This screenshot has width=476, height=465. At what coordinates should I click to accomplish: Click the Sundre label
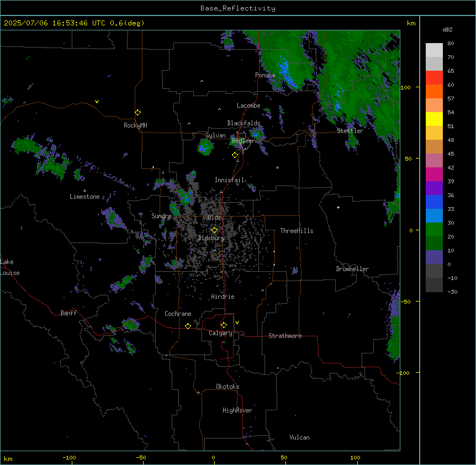[161, 216]
